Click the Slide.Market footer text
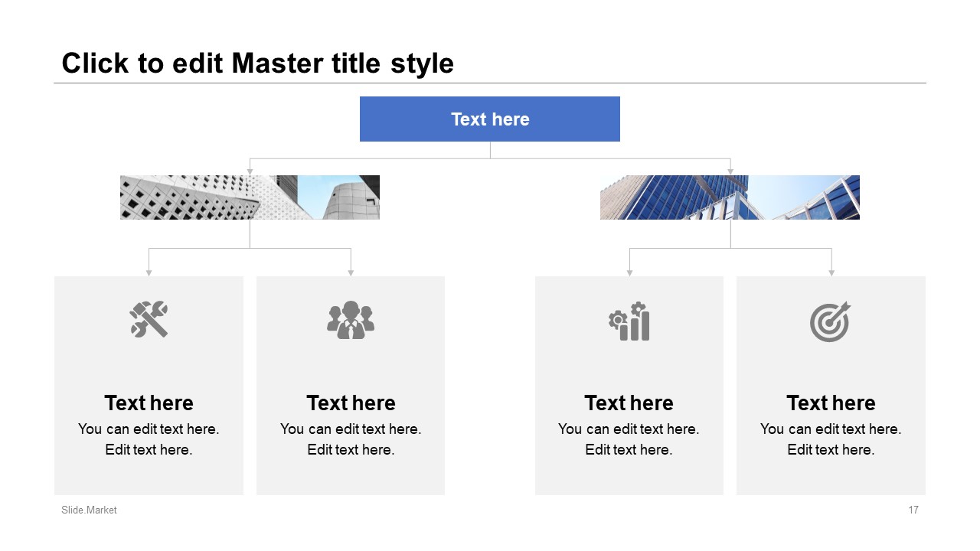The image size is (980, 551). [89, 510]
